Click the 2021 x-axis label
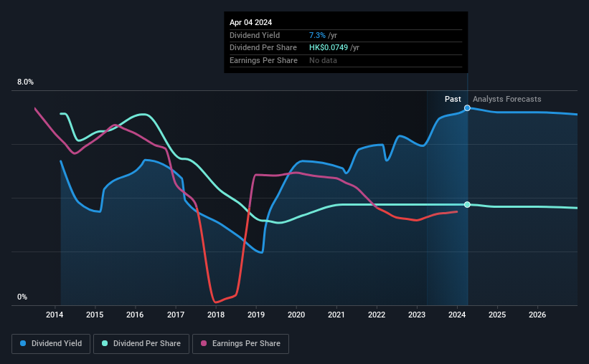 [x=336, y=315]
